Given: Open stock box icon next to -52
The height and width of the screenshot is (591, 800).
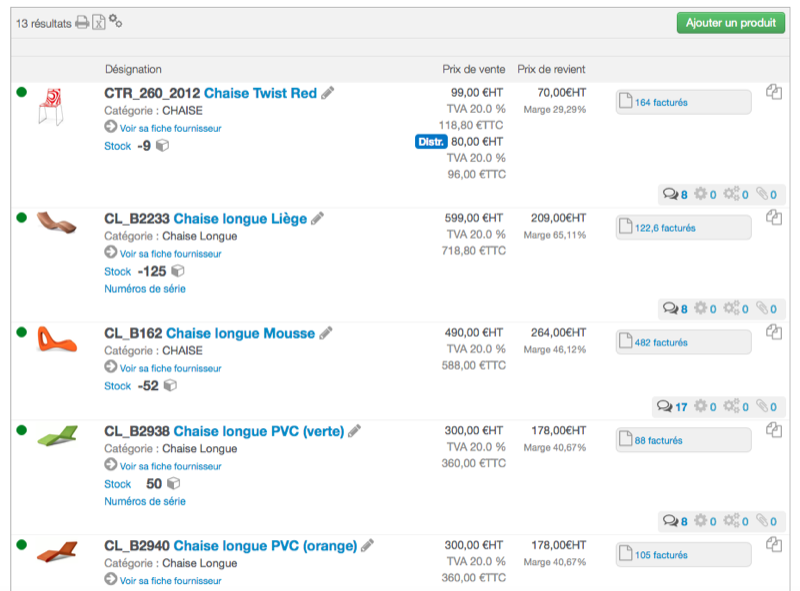Looking at the screenshot, I should 170,385.
